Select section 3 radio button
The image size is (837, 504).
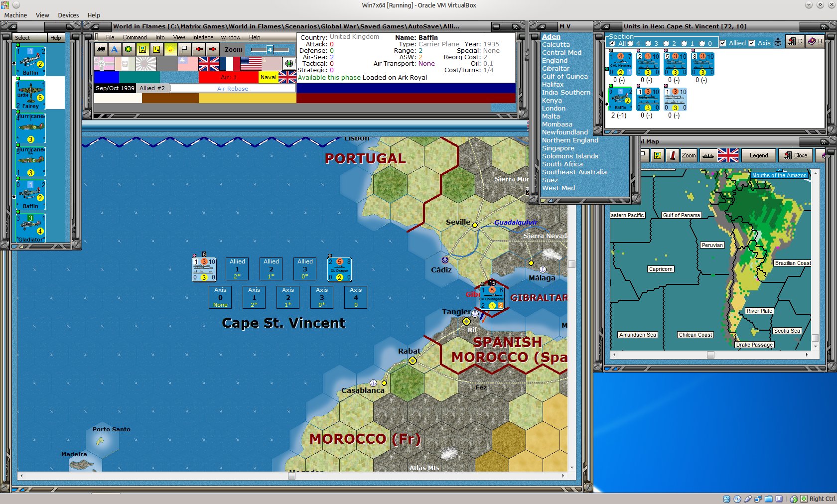pos(649,43)
